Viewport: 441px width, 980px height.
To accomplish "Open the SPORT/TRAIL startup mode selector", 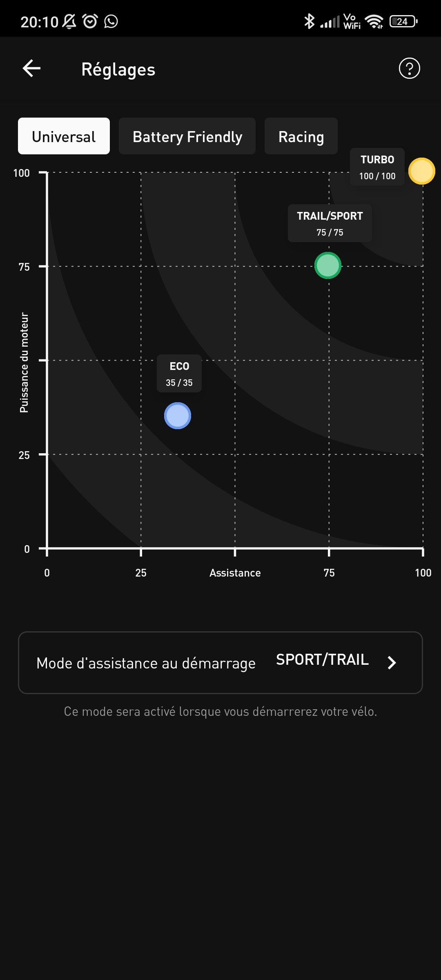I will (322, 660).
